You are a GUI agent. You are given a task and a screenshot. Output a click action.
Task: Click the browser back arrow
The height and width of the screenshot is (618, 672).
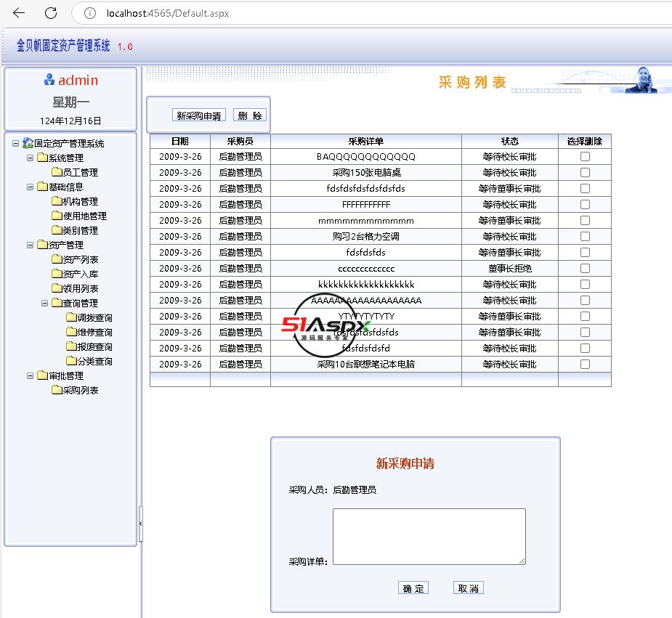[19, 13]
